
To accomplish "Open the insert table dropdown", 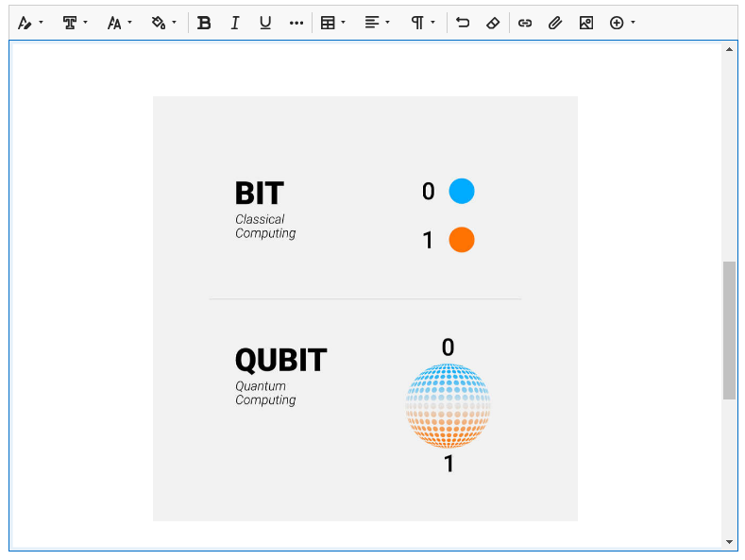I will point(332,23).
